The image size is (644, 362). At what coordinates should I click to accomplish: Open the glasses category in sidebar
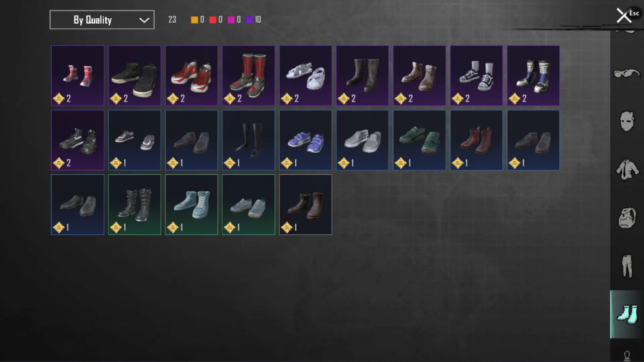pyautogui.click(x=627, y=73)
